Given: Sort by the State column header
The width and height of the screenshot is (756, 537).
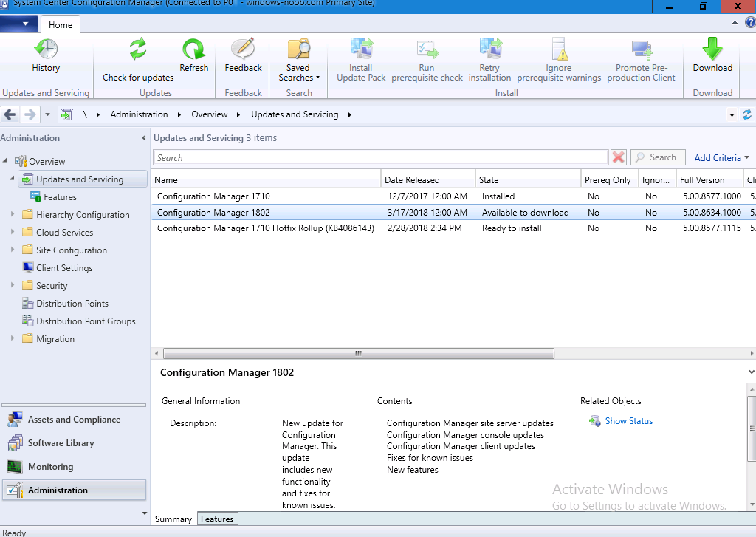Looking at the screenshot, I should pos(529,180).
